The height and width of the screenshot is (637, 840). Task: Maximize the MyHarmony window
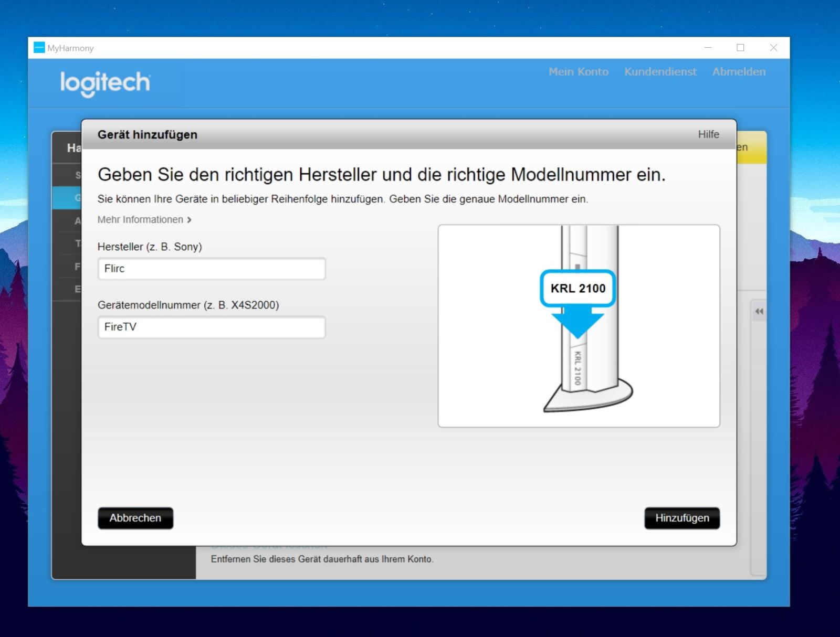click(740, 48)
